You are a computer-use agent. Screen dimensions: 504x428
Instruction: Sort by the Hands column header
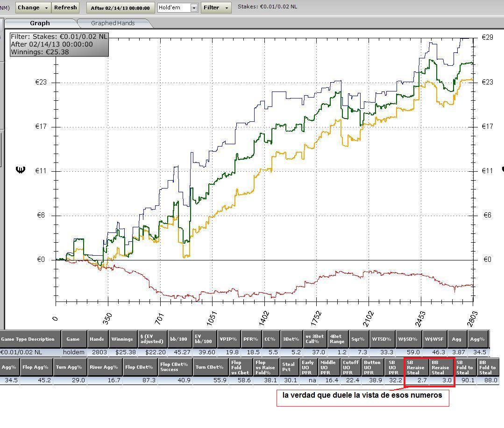(x=98, y=339)
